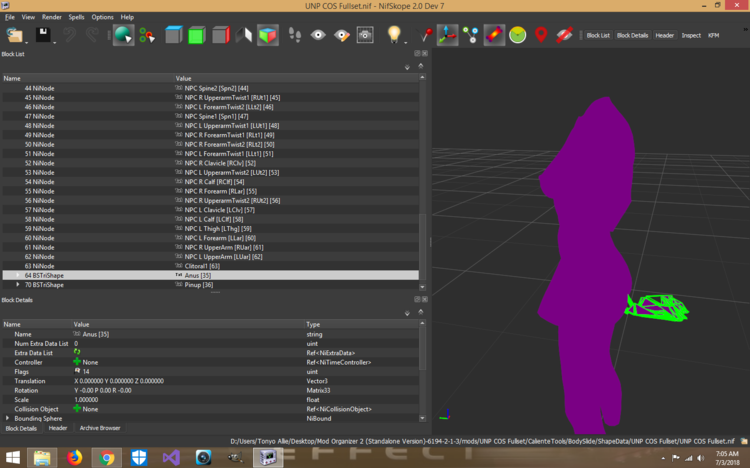Open the Render menu

click(x=52, y=17)
